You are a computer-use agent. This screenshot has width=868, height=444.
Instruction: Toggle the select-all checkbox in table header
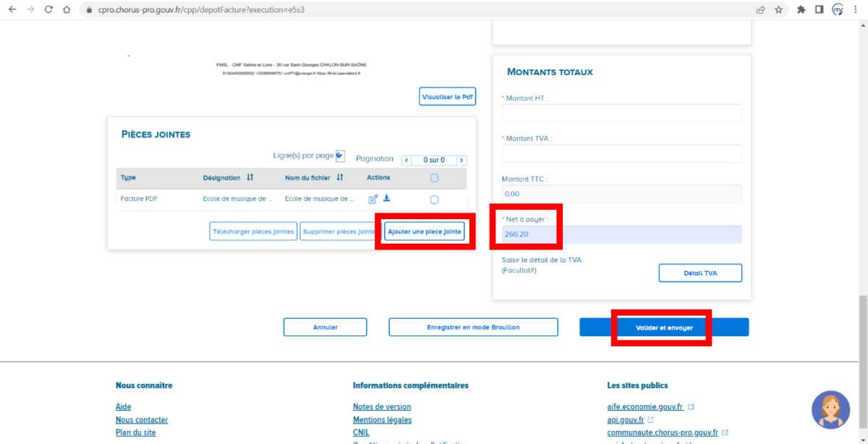point(433,177)
